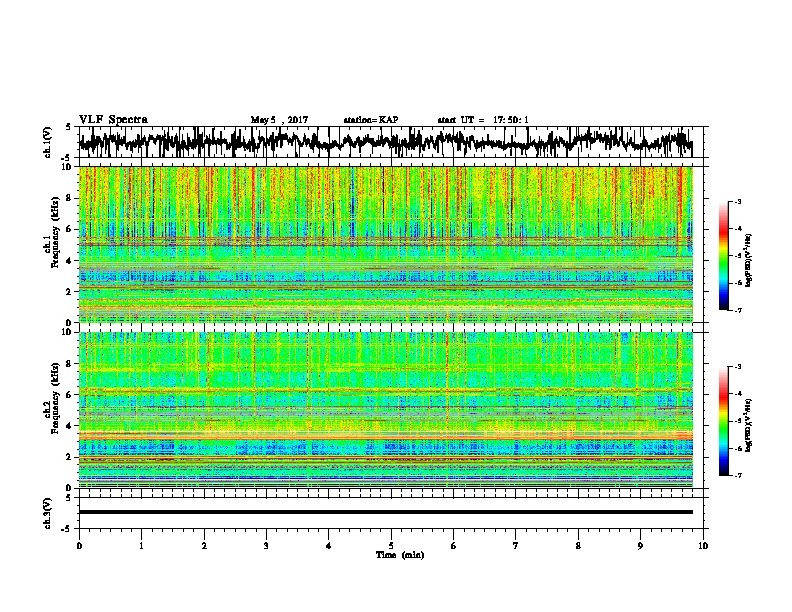Screen dimensions: 792x612
Task: Select the date text "May 5 , 2017"
Action: pos(279,120)
